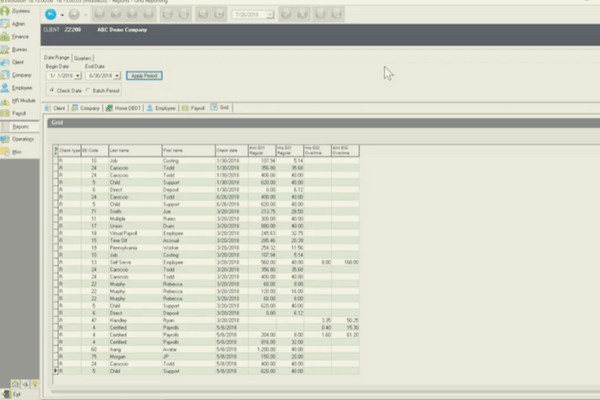Click the last name cell 'Pennsylvania'
Screen dimensions: 600x400
[135, 248]
